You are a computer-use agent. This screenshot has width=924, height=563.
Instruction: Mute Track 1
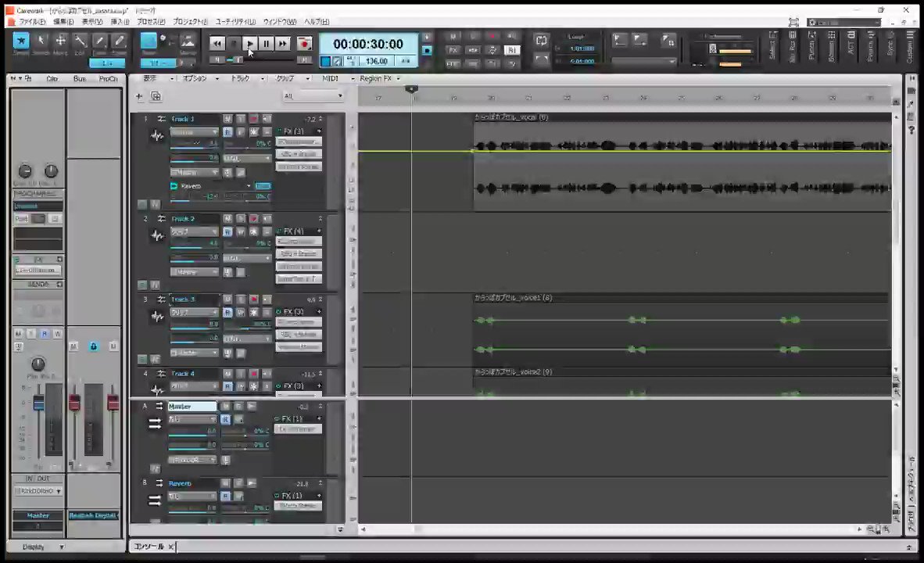pos(227,119)
